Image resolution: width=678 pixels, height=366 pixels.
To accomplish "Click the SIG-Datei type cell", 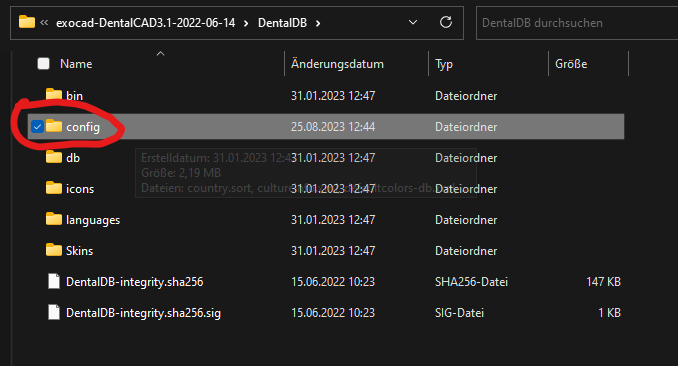I will [x=459, y=313].
